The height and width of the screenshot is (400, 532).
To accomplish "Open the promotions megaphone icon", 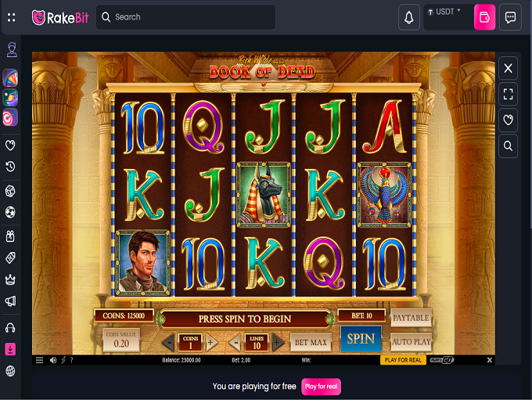I will [10, 301].
